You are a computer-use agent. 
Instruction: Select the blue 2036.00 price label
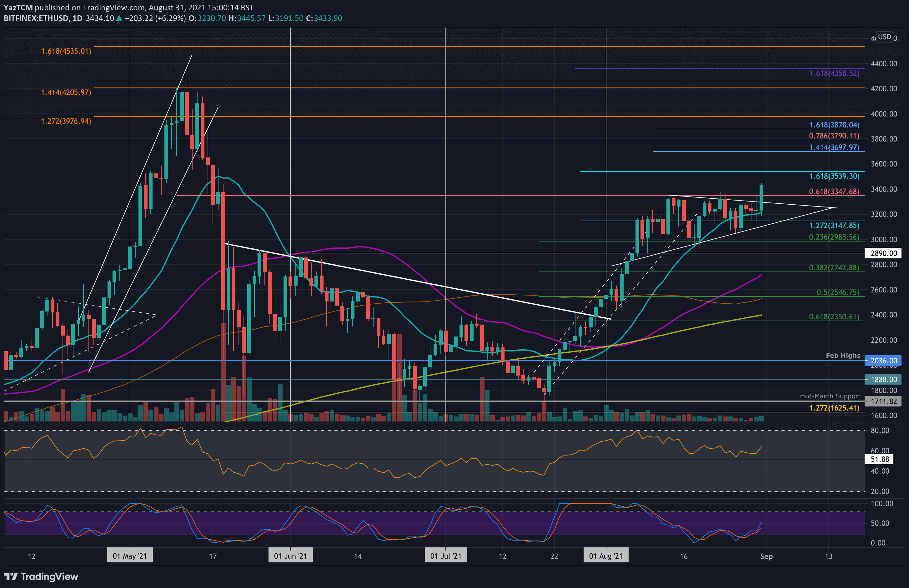click(883, 361)
